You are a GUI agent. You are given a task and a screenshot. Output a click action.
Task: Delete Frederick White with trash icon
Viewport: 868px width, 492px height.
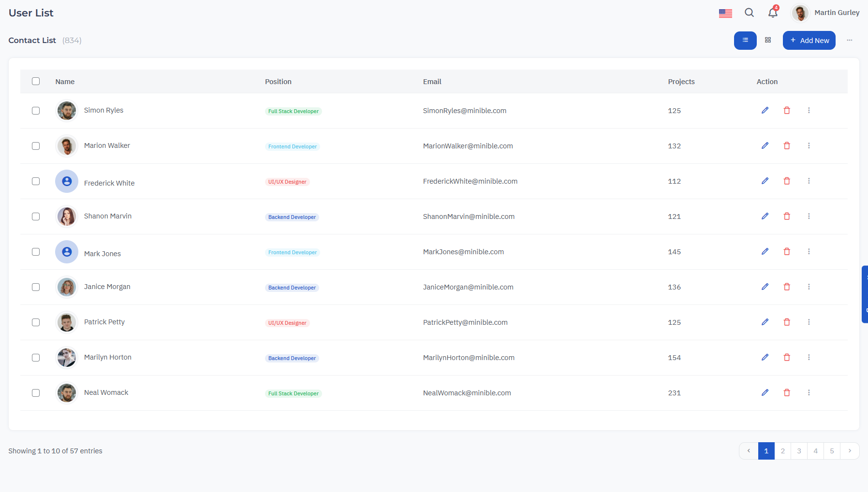(x=787, y=181)
